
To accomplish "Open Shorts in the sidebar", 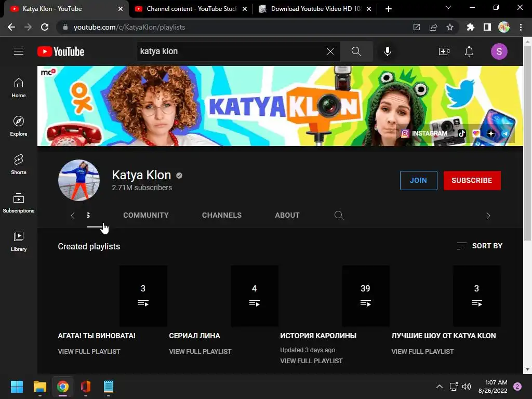I will 19,165.
